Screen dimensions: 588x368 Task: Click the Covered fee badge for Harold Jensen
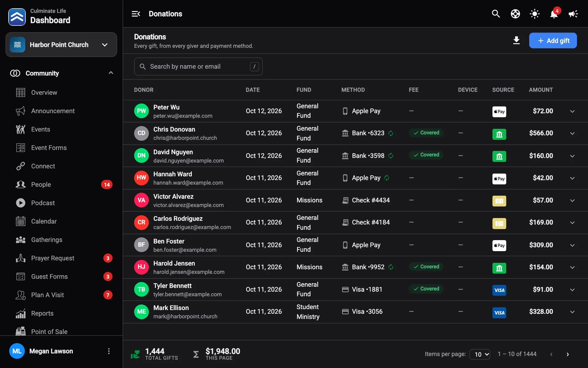point(426,267)
